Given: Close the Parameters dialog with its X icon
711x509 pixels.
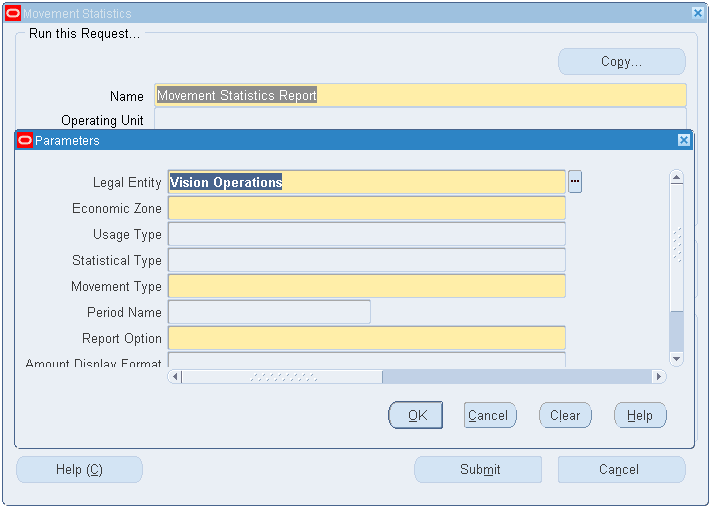Looking at the screenshot, I should pos(683,141).
